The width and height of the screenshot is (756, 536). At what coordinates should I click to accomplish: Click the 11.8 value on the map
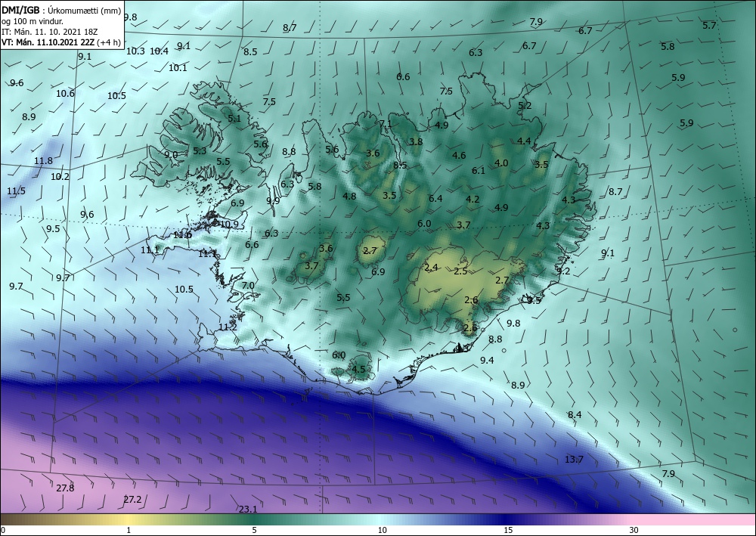point(43,160)
